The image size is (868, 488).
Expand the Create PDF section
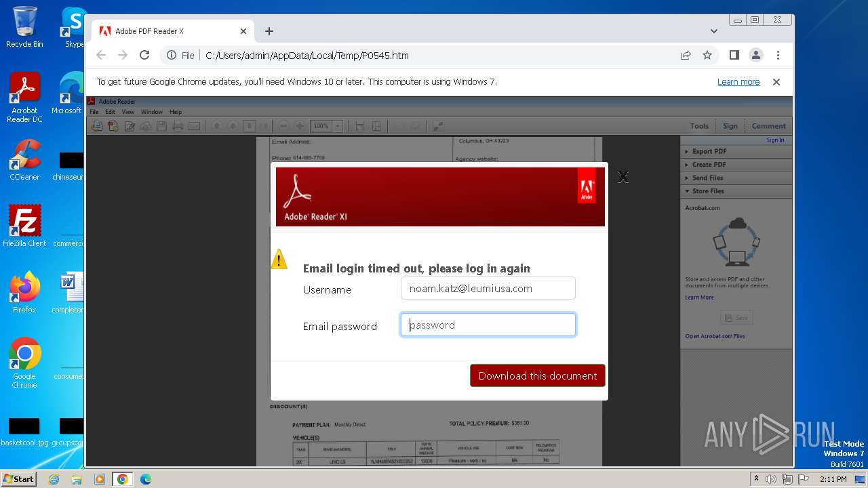click(736, 165)
